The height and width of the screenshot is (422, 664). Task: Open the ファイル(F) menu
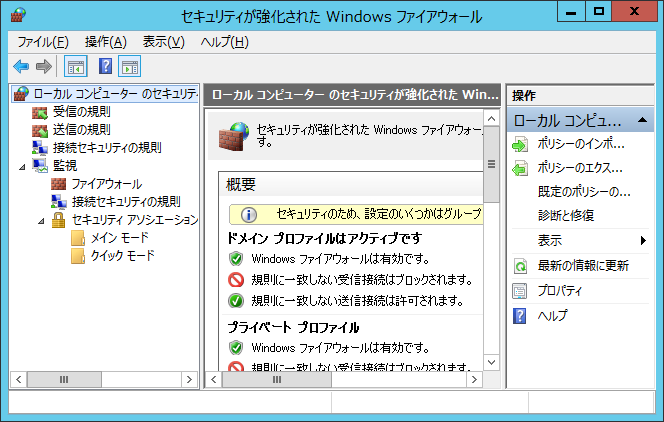point(43,42)
